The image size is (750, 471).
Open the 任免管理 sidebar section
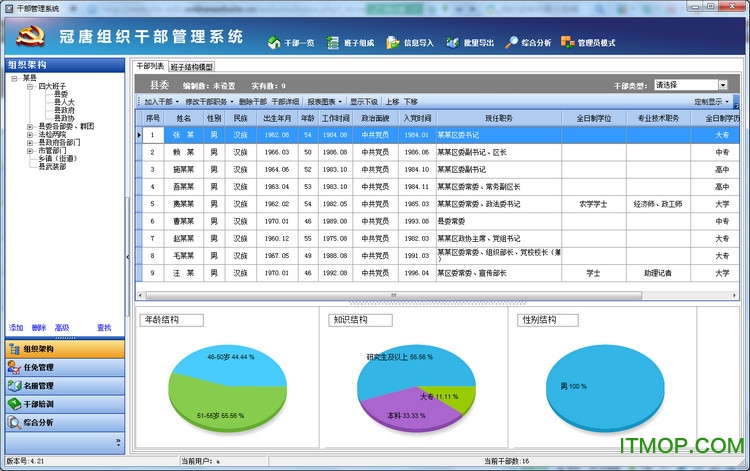65,367
